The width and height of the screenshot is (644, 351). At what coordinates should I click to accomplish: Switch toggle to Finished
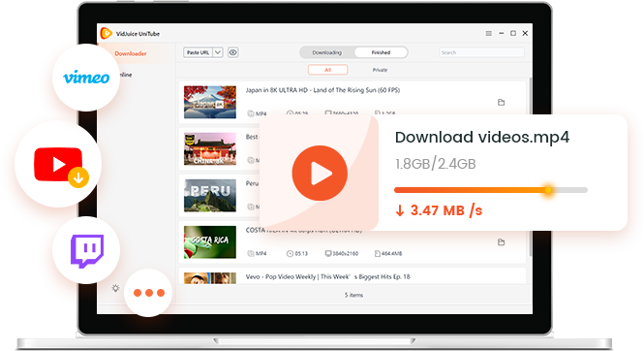381,52
